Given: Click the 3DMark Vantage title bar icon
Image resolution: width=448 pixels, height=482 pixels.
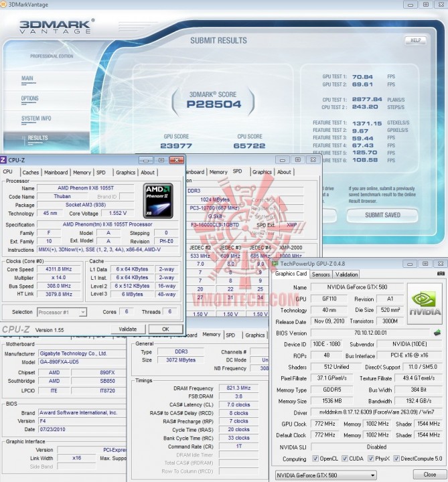Looking at the screenshot, I should (x=3, y=5).
